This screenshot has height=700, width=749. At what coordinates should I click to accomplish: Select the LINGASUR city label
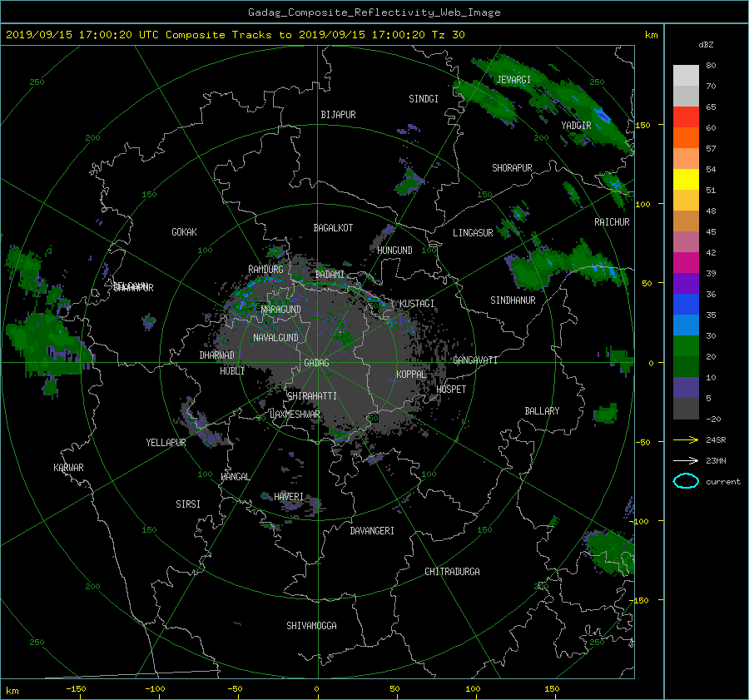(x=473, y=233)
